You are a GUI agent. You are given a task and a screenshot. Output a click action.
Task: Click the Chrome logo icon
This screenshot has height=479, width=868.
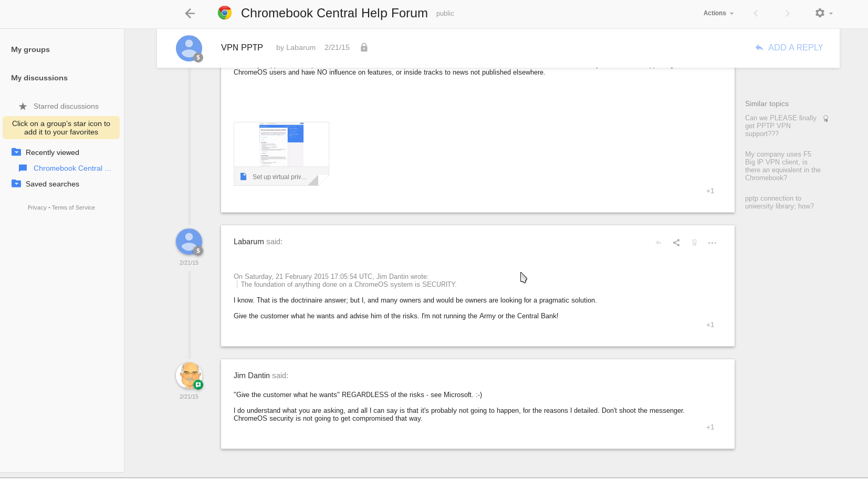(225, 13)
